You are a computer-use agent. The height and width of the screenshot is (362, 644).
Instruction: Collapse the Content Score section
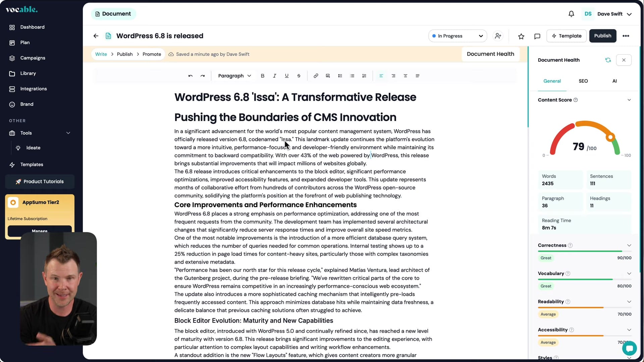point(629,100)
